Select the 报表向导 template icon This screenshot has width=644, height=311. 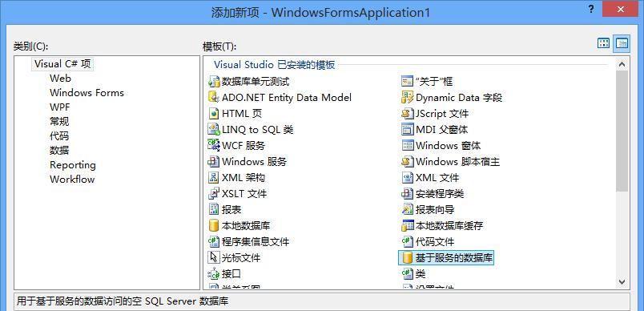407,209
